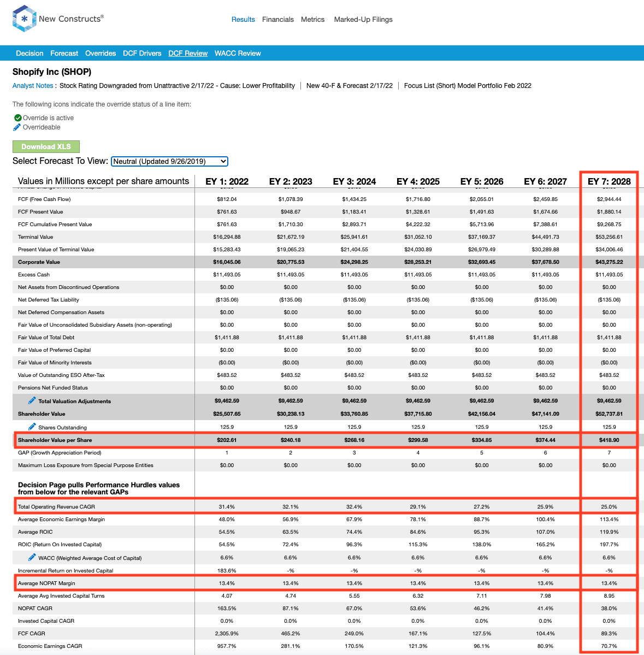
Task: Click the Corporate Value row label
Action: [x=39, y=262]
